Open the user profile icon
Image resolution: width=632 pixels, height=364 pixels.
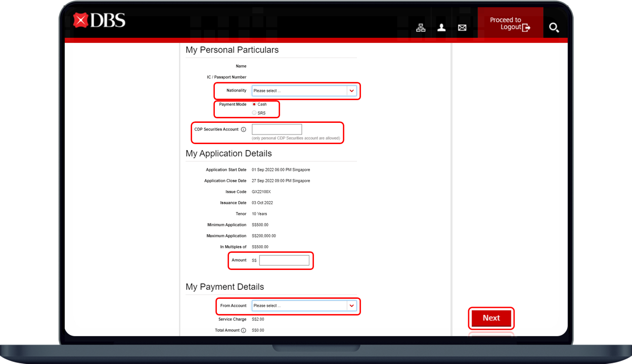tap(441, 28)
